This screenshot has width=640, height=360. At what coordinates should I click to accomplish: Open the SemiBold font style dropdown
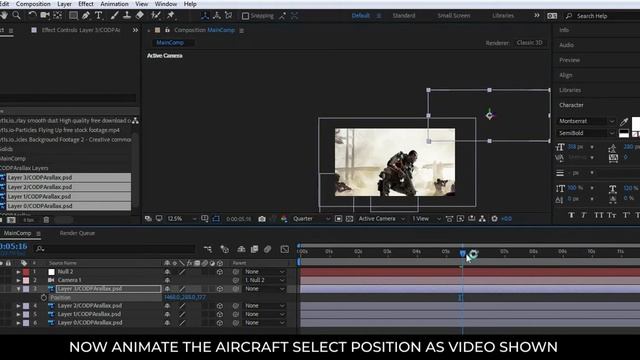(586, 133)
